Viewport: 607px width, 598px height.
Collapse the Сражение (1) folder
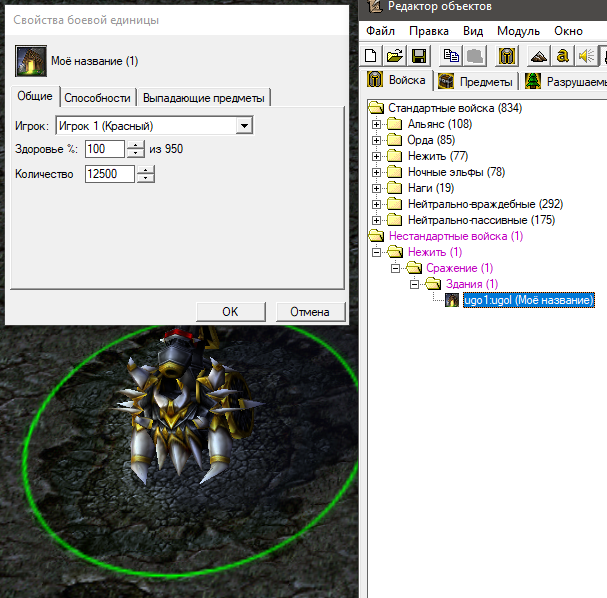coord(395,268)
